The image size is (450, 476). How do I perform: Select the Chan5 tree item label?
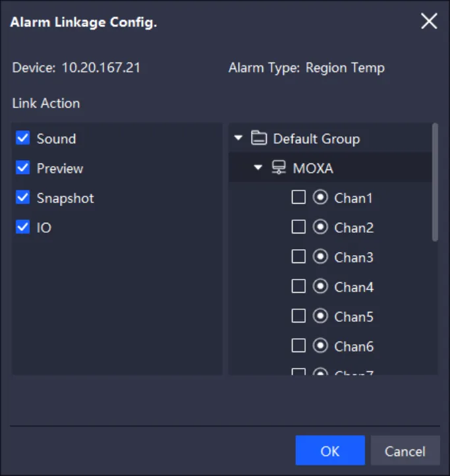click(354, 316)
